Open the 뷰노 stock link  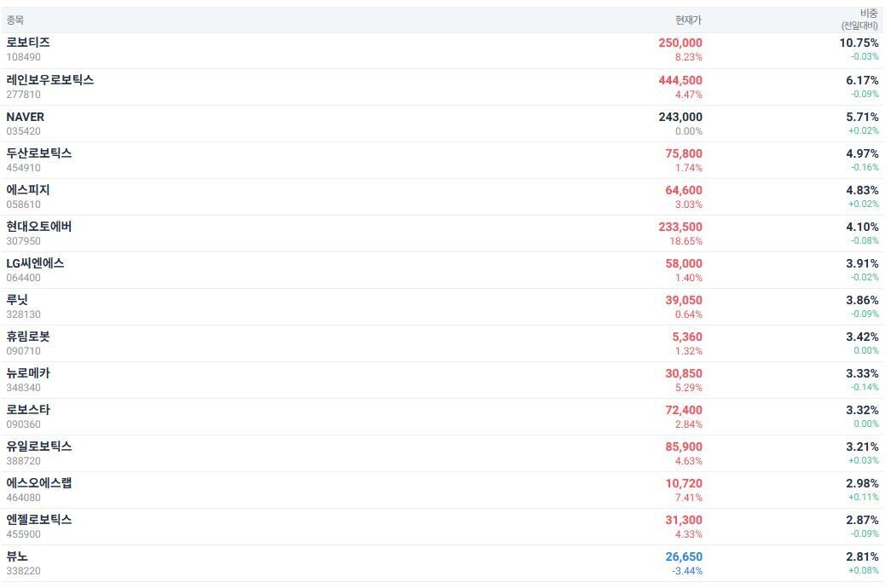pos(17,556)
